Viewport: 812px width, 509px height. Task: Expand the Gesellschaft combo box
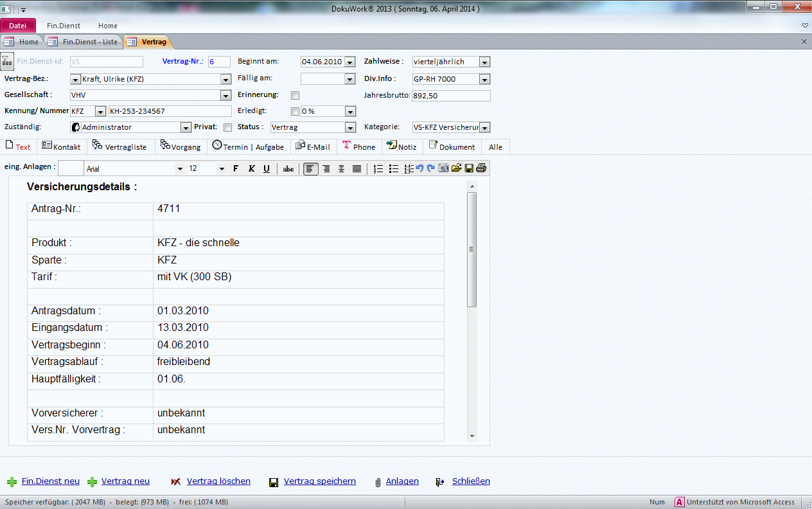[x=225, y=95]
